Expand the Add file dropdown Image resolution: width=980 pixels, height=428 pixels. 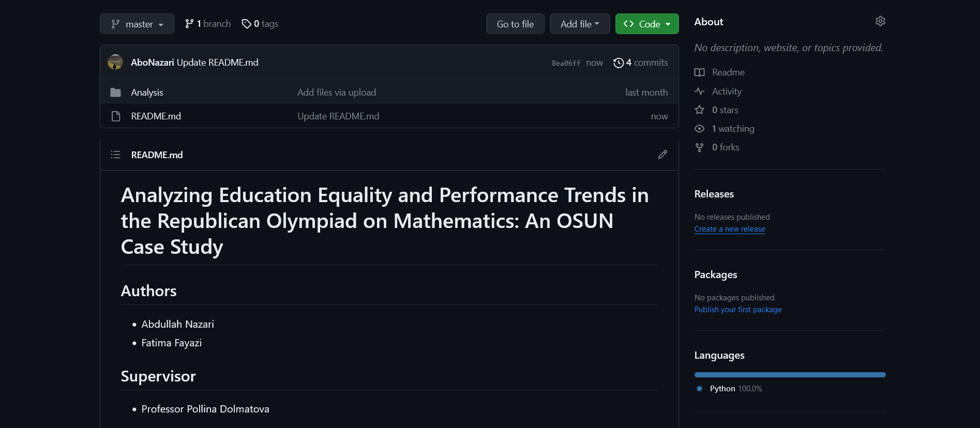[580, 24]
